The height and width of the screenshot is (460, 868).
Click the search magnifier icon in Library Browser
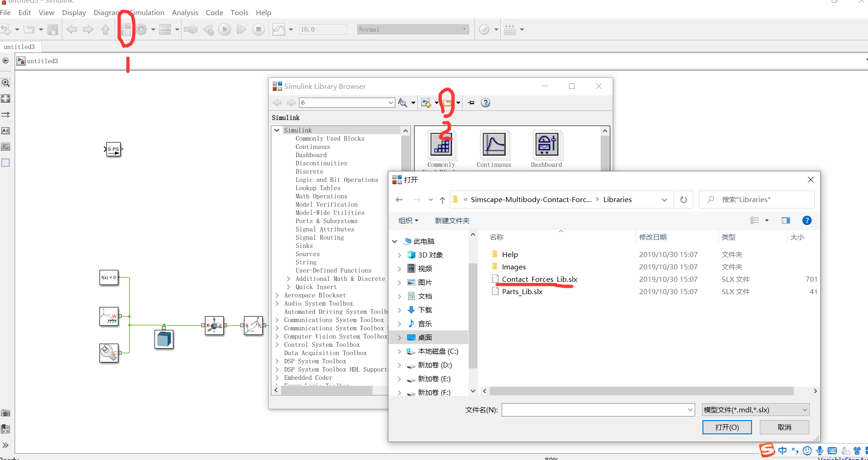403,103
